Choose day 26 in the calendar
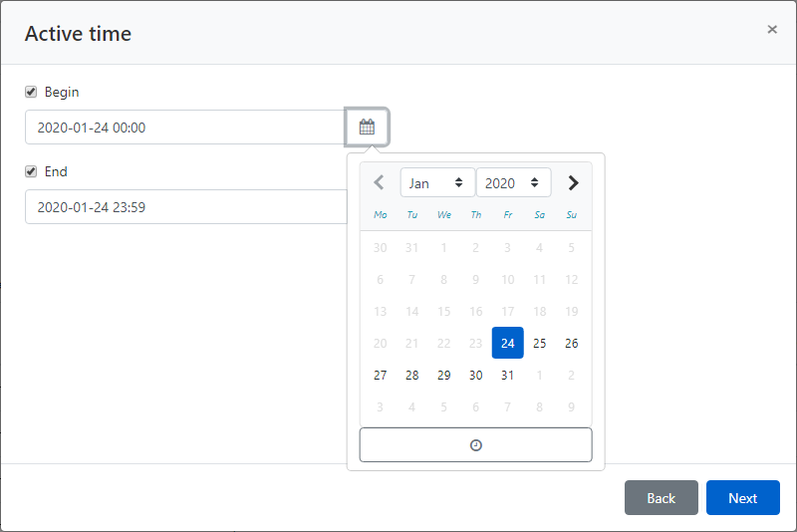Viewport: 797px width, 532px height. [x=572, y=344]
